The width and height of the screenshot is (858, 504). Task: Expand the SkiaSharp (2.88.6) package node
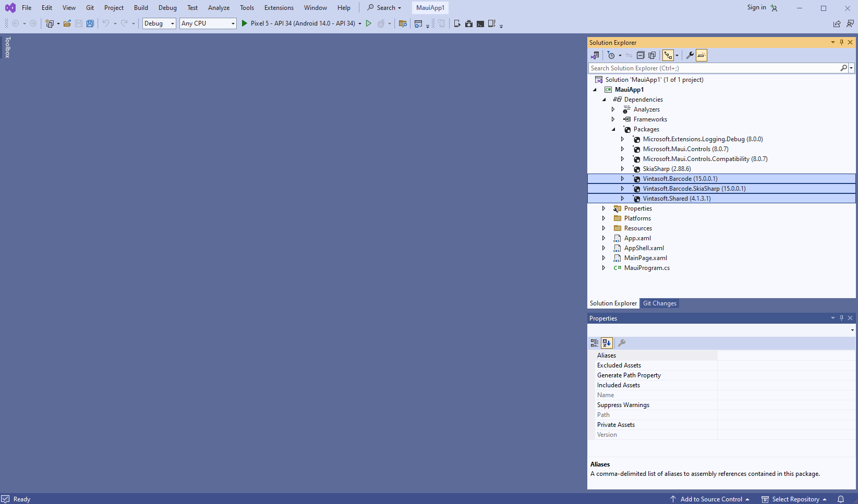pos(622,169)
